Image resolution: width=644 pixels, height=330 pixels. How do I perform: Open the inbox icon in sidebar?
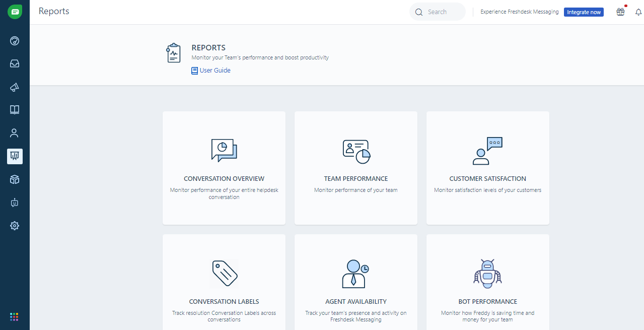[x=15, y=63]
